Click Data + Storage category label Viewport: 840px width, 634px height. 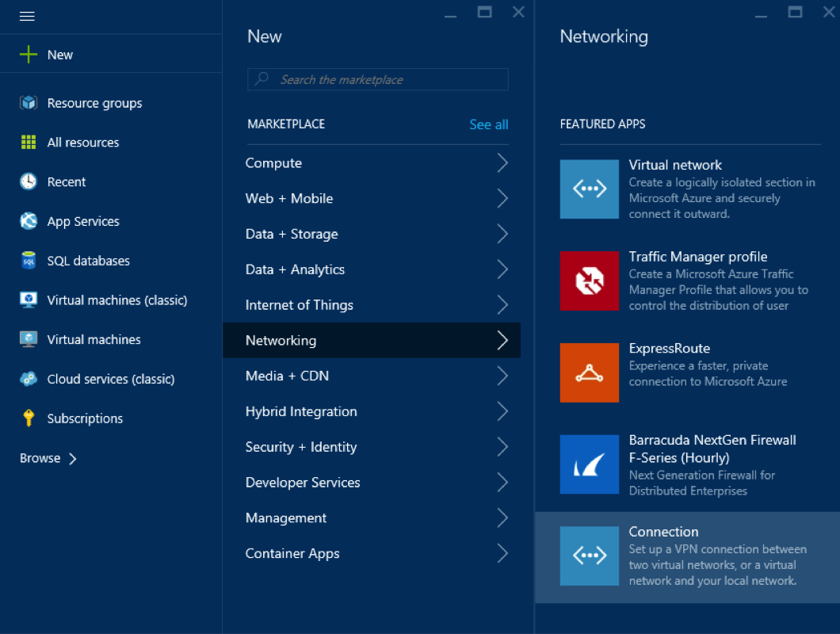(292, 235)
